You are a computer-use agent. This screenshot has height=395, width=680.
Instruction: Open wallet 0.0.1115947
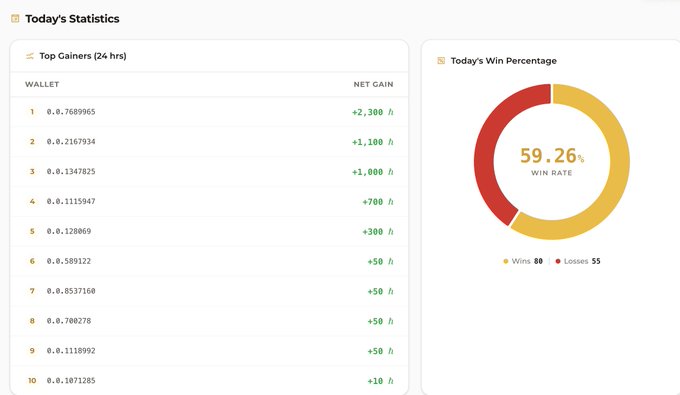(71, 202)
